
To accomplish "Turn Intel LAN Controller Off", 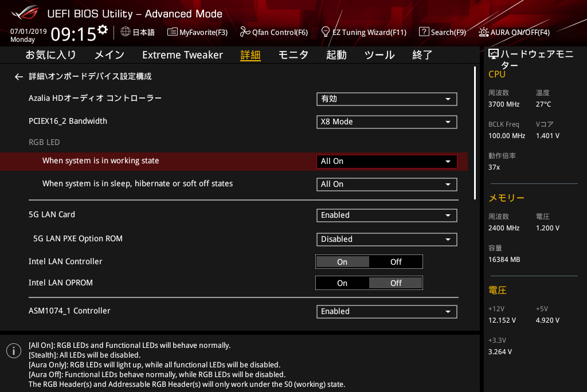I will tap(396, 262).
